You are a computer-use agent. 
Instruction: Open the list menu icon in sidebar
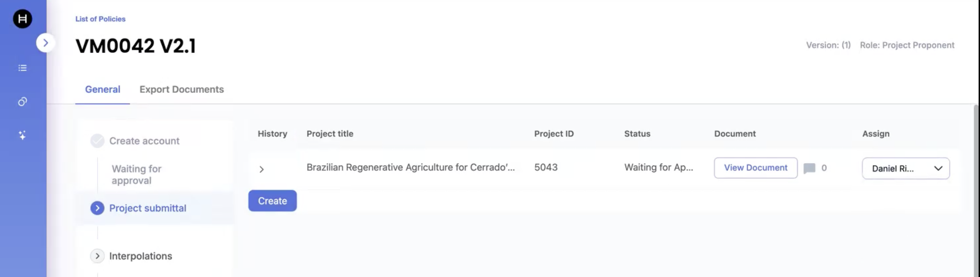click(23, 68)
